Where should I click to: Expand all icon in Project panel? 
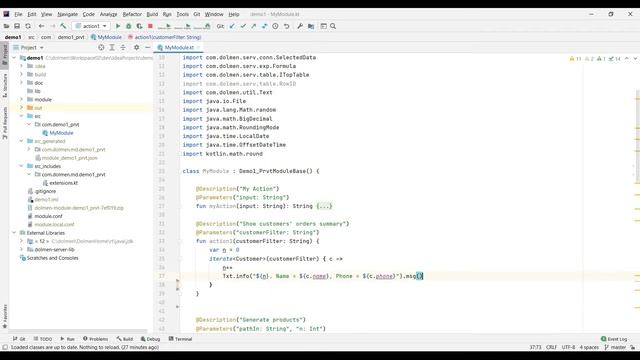112,48
